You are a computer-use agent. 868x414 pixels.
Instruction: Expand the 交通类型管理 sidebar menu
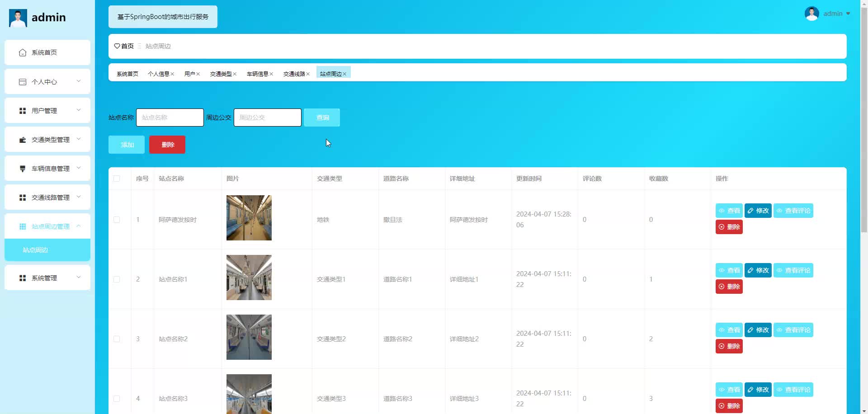47,139
